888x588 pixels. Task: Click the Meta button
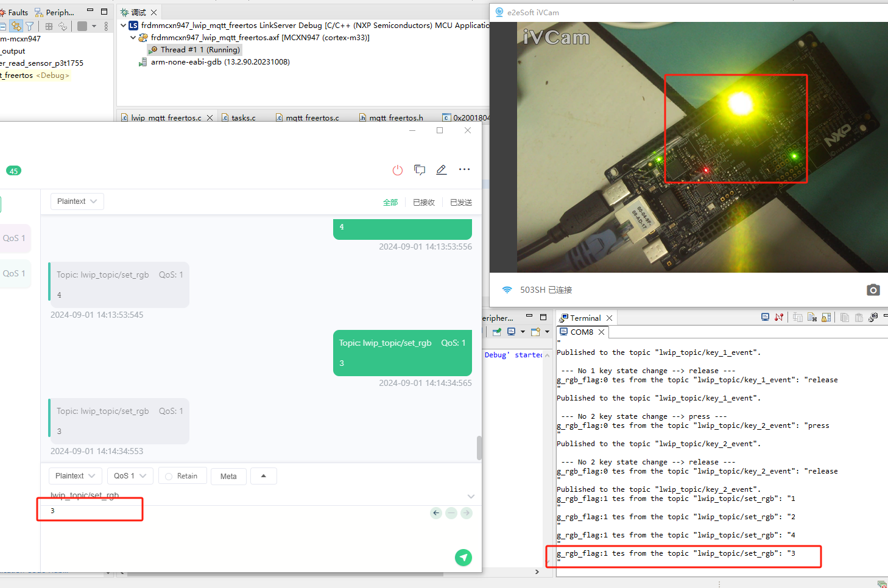(x=228, y=476)
